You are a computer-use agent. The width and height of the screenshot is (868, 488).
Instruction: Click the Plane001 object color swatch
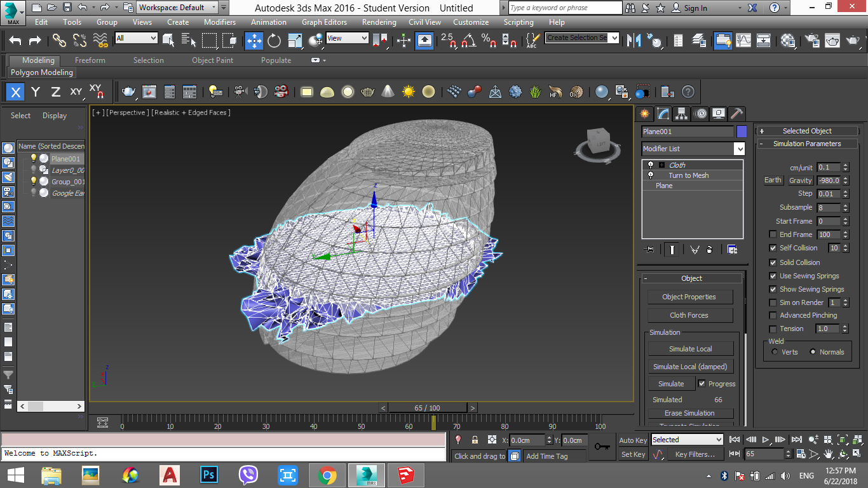(x=742, y=132)
